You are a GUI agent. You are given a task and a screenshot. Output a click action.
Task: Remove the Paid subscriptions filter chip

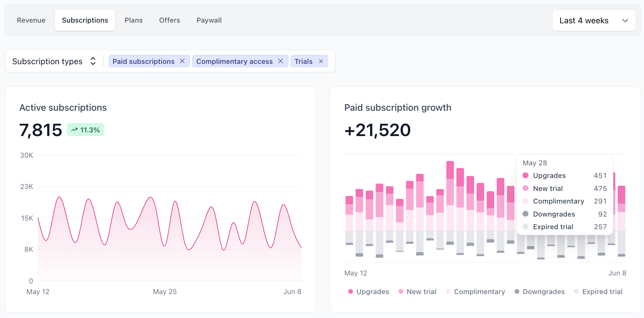tap(182, 61)
